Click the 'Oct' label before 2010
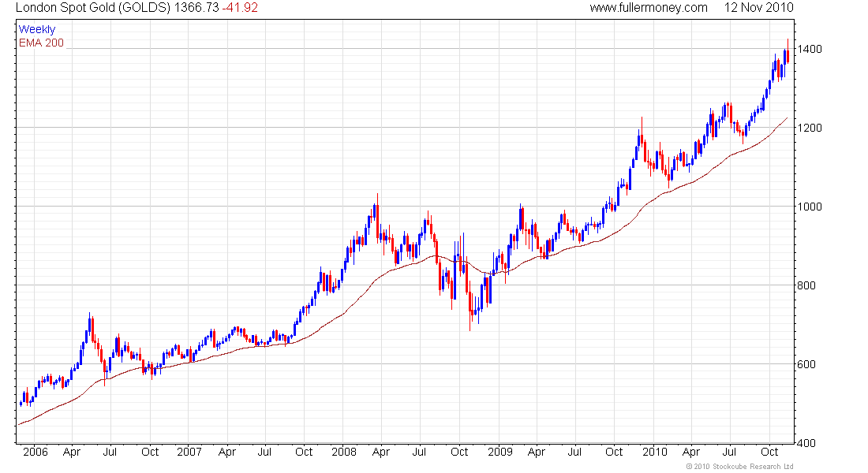The width and height of the screenshot is (868, 473). 614,452
